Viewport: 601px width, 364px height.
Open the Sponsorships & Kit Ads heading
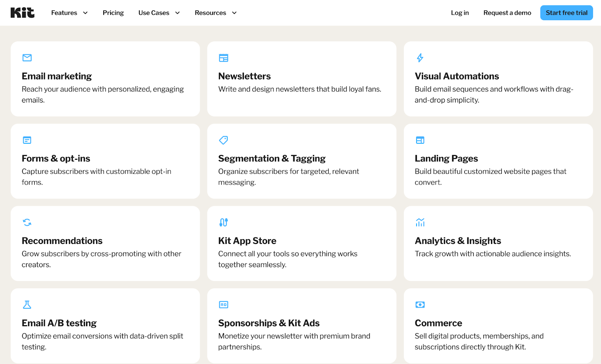269,323
